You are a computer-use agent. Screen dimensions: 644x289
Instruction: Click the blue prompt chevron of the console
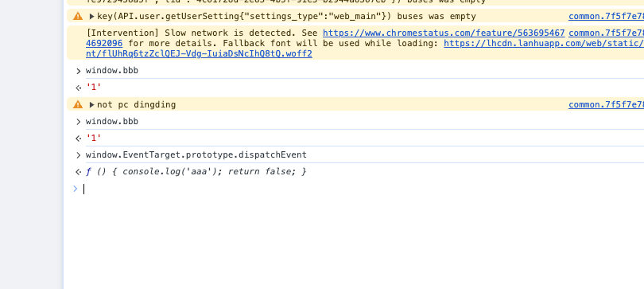tap(76, 189)
